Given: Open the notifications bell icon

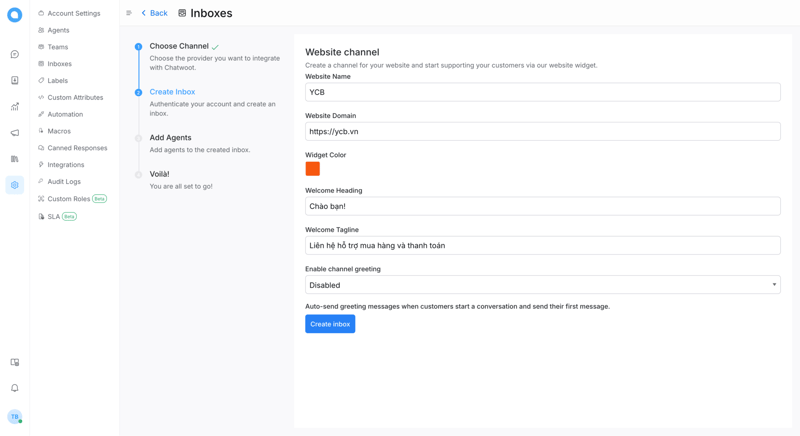Looking at the screenshot, I should (15, 388).
